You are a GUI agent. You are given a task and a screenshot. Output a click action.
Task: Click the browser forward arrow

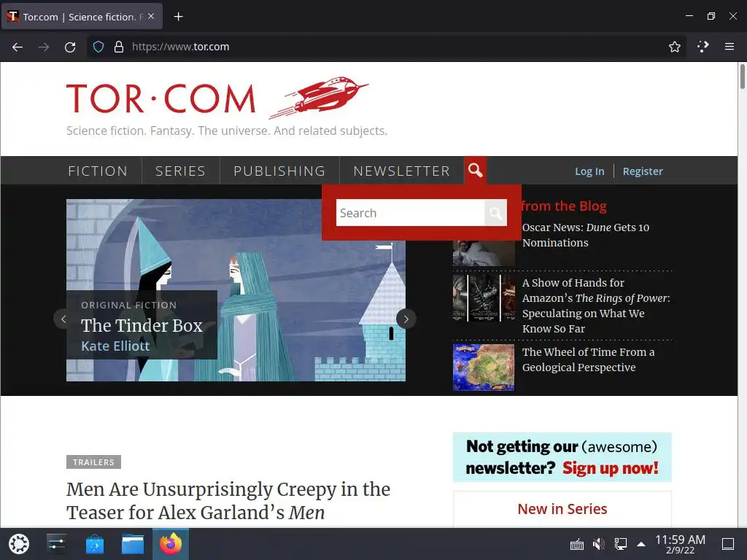click(44, 47)
